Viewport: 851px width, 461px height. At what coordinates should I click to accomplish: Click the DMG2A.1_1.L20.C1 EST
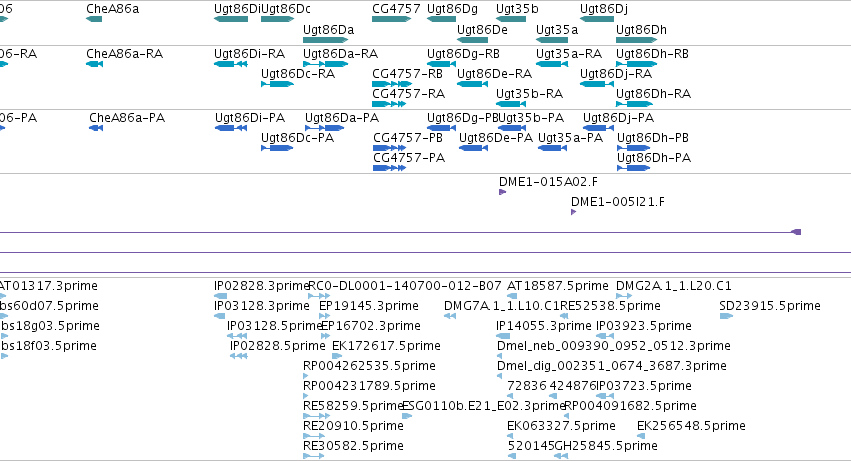tap(624, 296)
